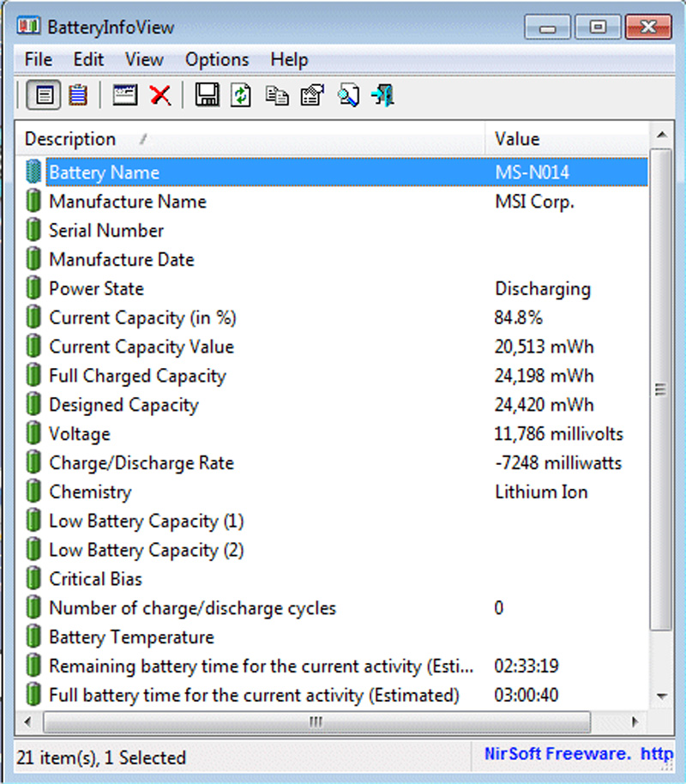Click the battery icon beside Chemistry row
The height and width of the screenshot is (784, 686).
click(33, 492)
